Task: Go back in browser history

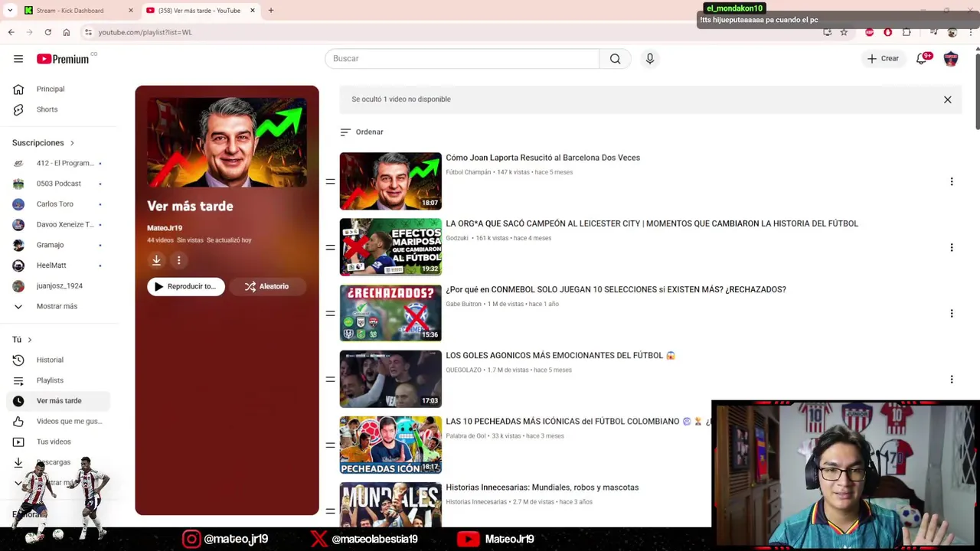Action: coord(11,32)
